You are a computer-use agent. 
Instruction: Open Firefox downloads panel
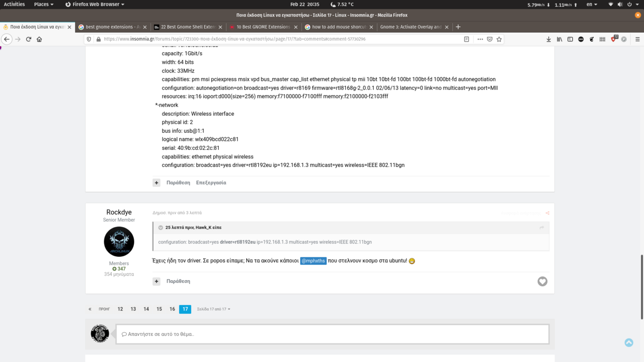click(548, 39)
